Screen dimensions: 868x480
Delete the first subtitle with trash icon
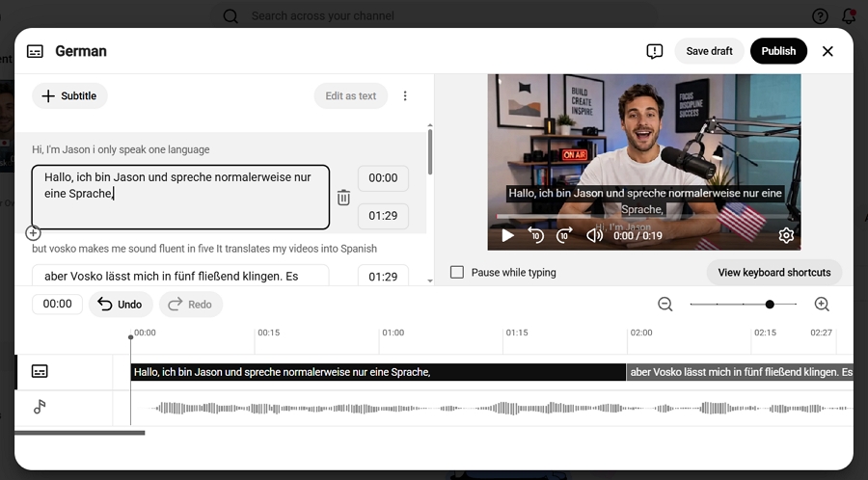tap(343, 198)
